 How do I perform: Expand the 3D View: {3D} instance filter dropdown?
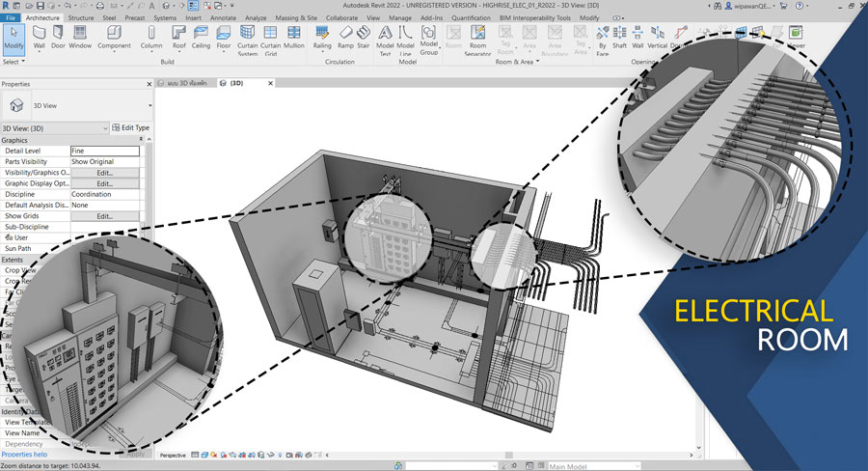(x=104, y=127)
